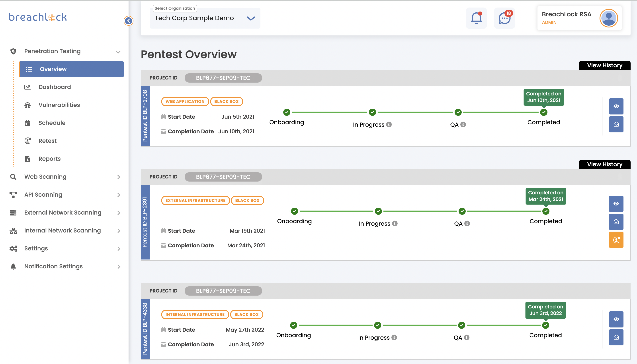Image resolution: width=637 pixels, height=364 pixels.
Task: Open the Vulnerabilities menu item
Action: click(59, 105)
